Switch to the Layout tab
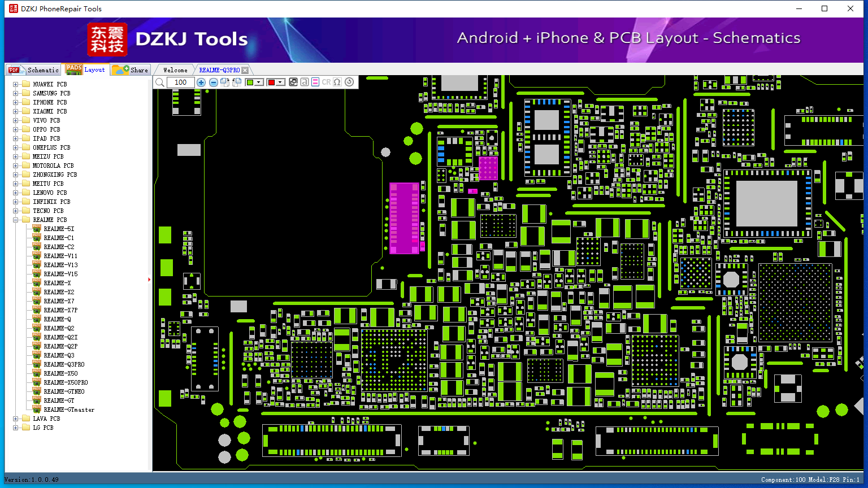 point(86,69)
